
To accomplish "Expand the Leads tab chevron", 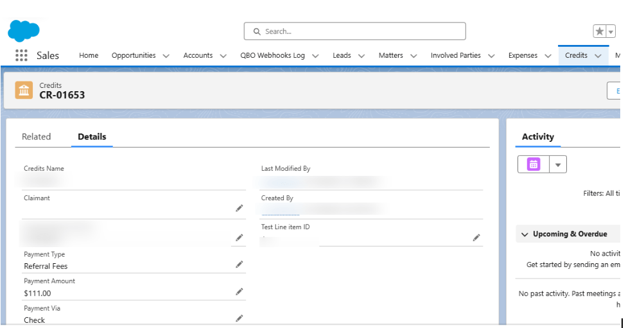I will (x=361, y=56).
